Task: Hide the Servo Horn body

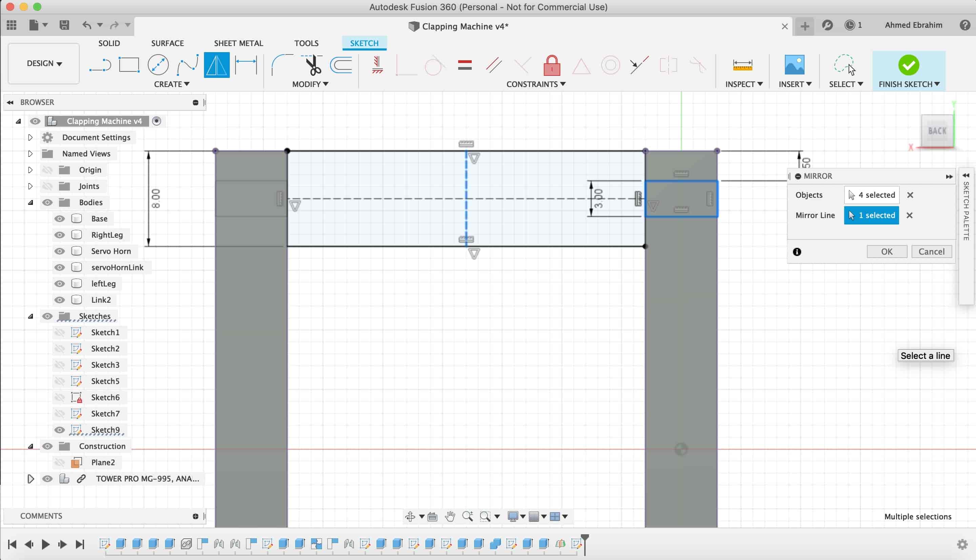Action: pos(60,251)
